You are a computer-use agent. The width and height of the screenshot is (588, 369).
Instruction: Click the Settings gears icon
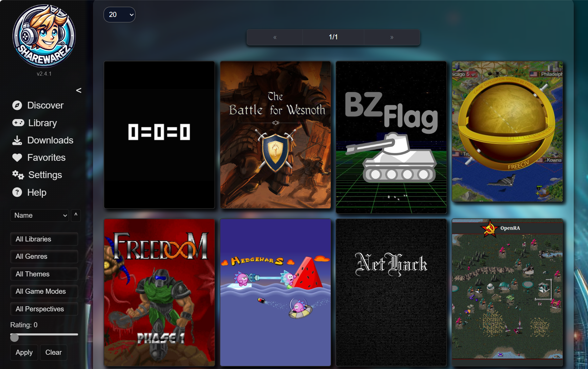(x=18, y=175)
